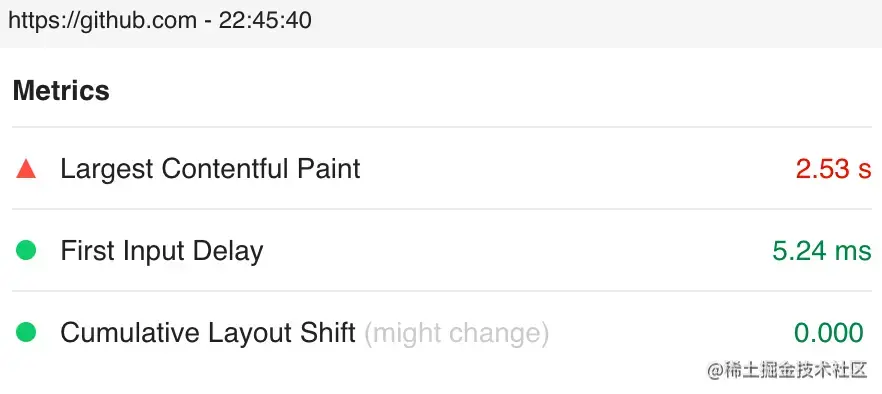
Task: Click green circle beside First Input Delay
Action: pos(26,250)
